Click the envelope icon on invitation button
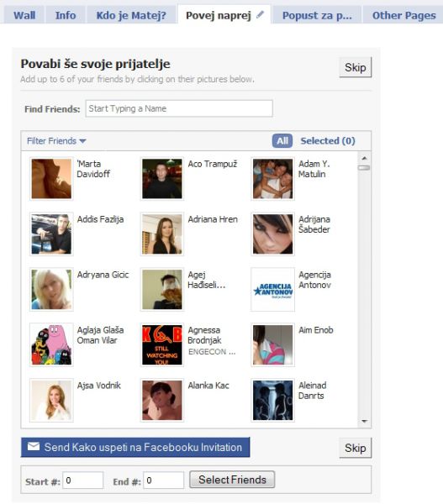Viewport: 443px width, 504px height. click(x=34, y=447)
